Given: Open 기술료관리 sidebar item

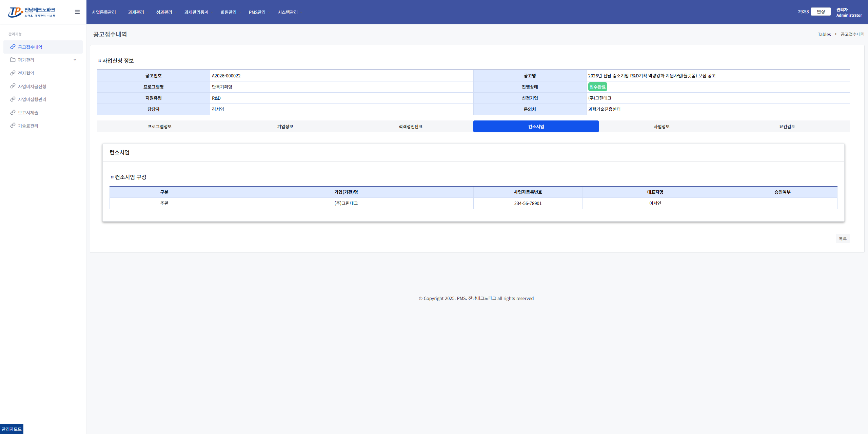Looking at the screenshot, I should (43, 126).
